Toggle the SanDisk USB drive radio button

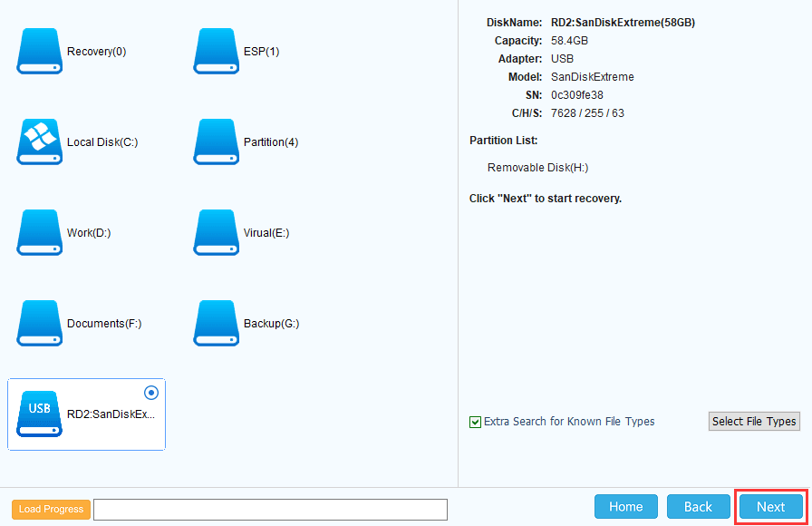click(x=151, y=393)
